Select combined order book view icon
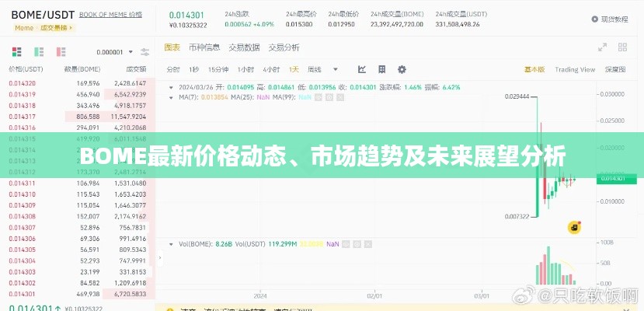 pyautogui.click(x=16, y=52)
